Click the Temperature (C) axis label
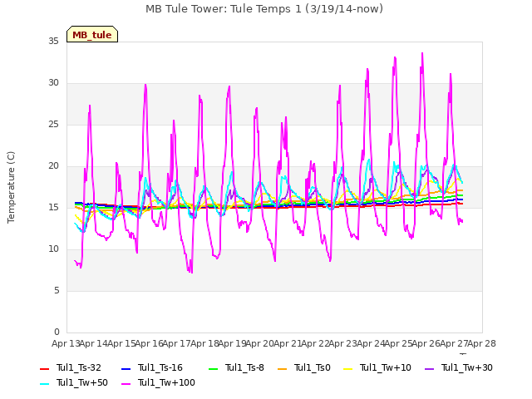This screenshot has height=399, width=532. point(11,187)
